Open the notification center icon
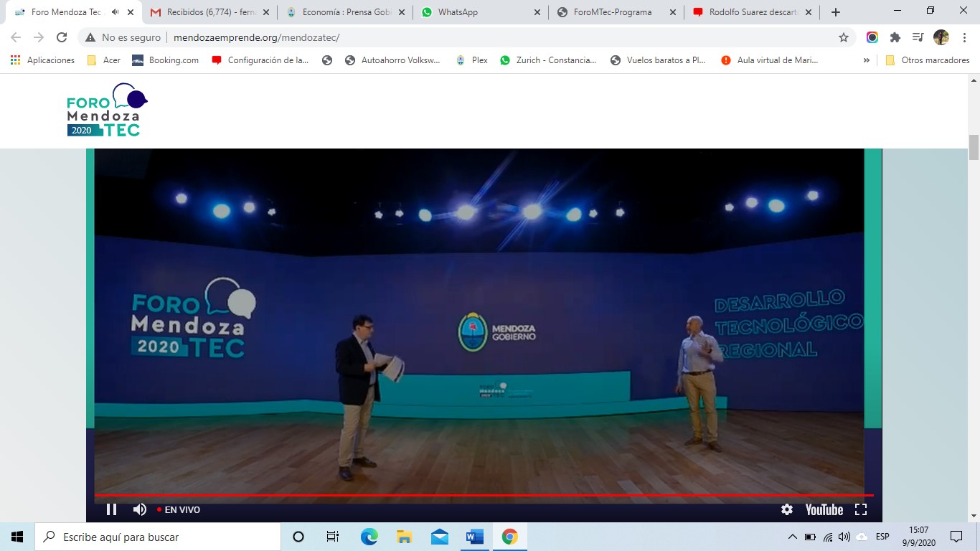The width and height of the screenshot is (980, 551). (x=956, y=537)
